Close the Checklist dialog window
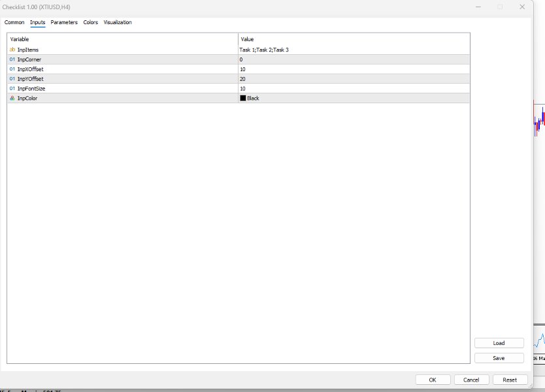The height and width of the screenshot is (392, 545). (522, 7)
